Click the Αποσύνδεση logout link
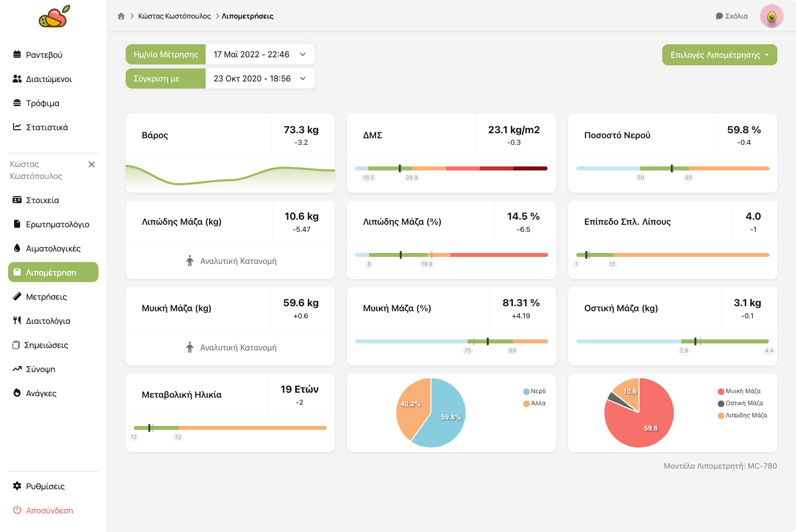Screen dimensions: 796x532 tap(49, 510)
